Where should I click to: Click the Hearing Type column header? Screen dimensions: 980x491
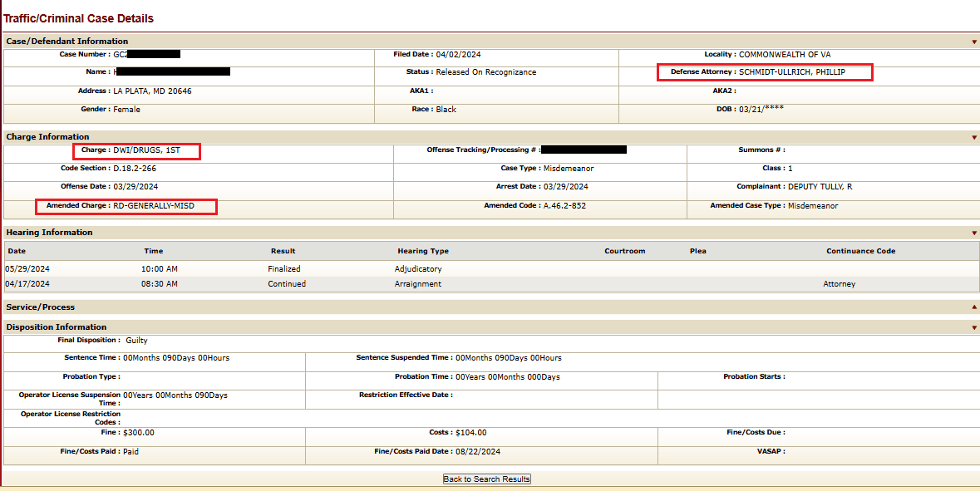[422, 251]
